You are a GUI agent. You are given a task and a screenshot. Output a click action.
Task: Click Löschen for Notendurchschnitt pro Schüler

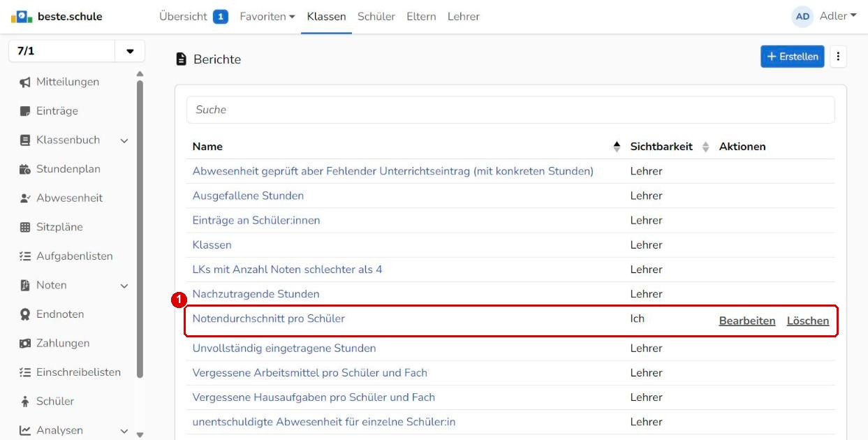[808, 321]
